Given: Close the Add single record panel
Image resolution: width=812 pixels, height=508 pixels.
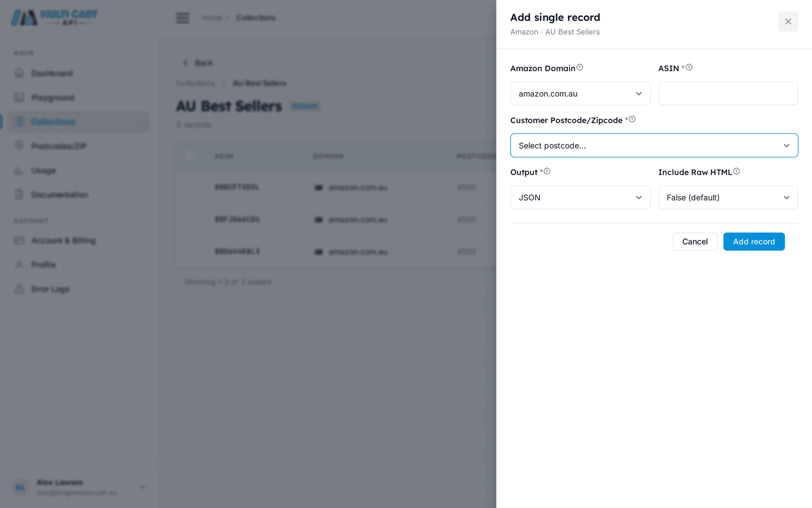Looking at the screenshot, I should (788, 21).
